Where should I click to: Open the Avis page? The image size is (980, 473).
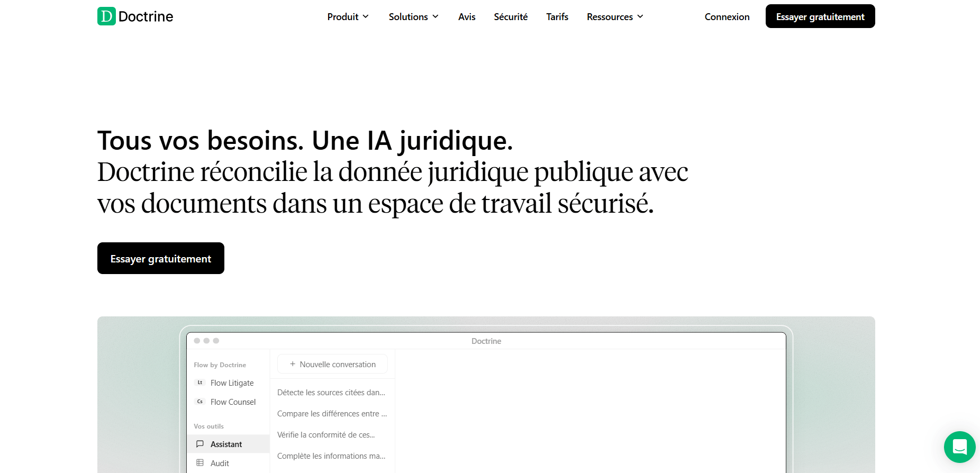[467, 17]
